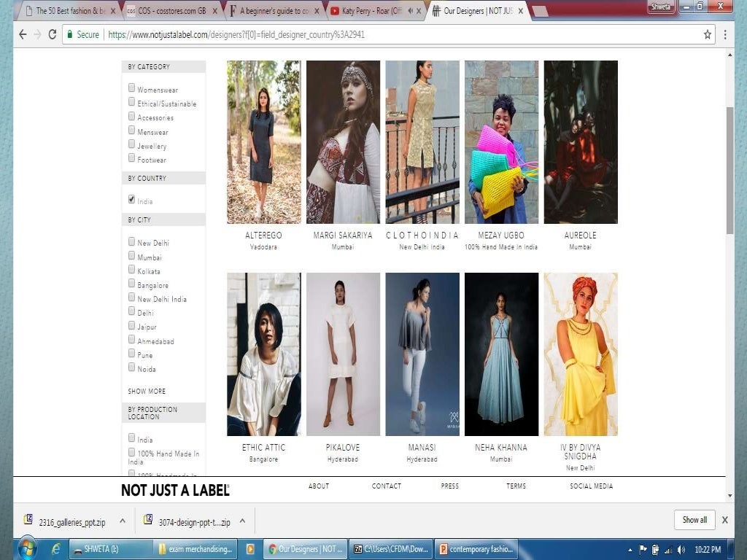747x560 pixels.
Task: Open a new tab button
Action: point(540,11)
